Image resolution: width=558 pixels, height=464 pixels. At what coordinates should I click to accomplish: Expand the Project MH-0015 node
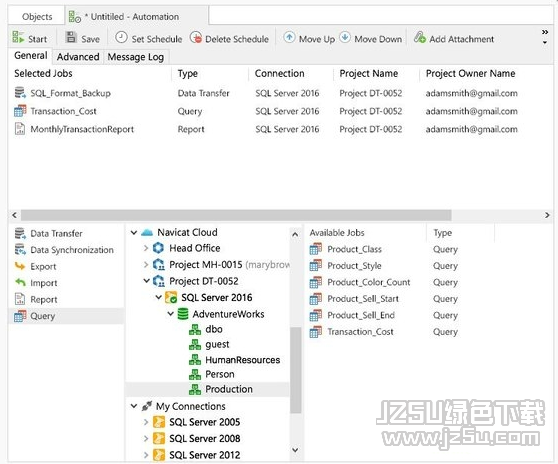pos(146,264)
